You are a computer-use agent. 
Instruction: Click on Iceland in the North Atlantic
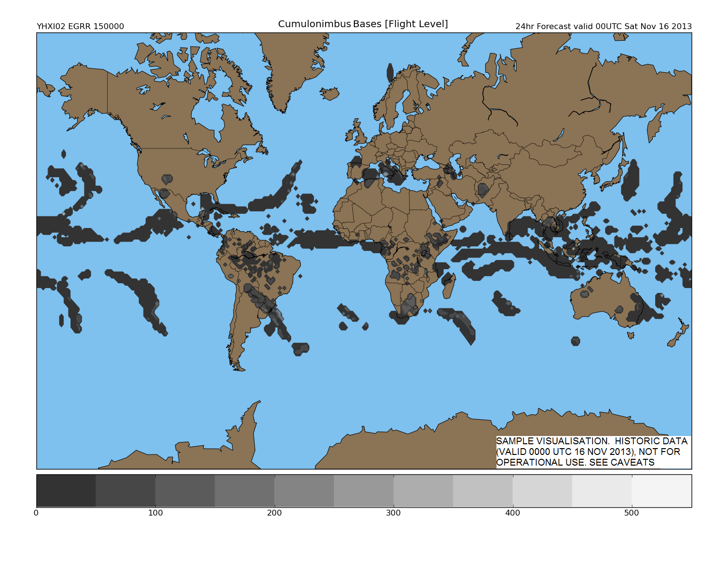330,93
